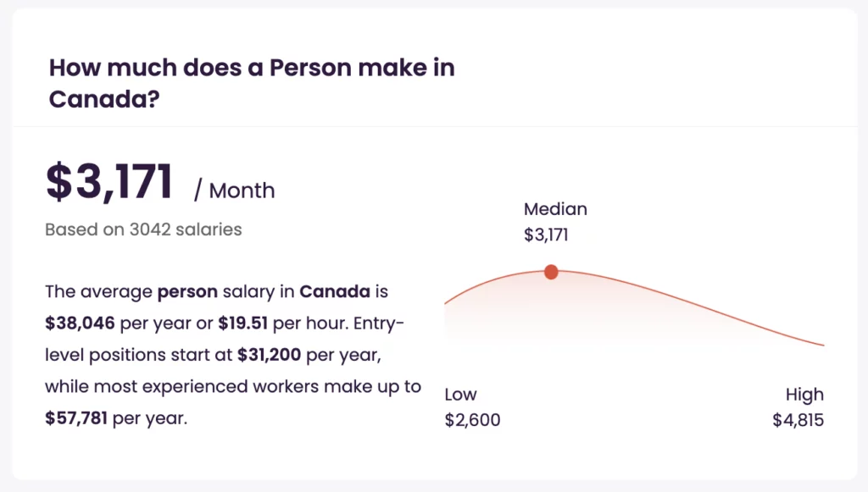This screenshot has width=868, height=492.
Task: Click the bold $19.51 hourly figure
Action: (x=243, y=323)
